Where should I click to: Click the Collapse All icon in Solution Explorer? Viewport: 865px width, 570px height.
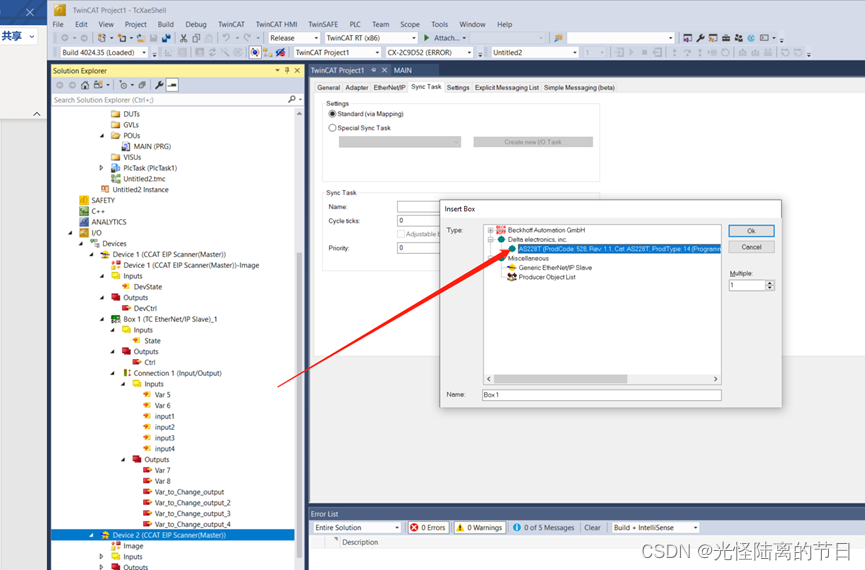pos(142,85)
